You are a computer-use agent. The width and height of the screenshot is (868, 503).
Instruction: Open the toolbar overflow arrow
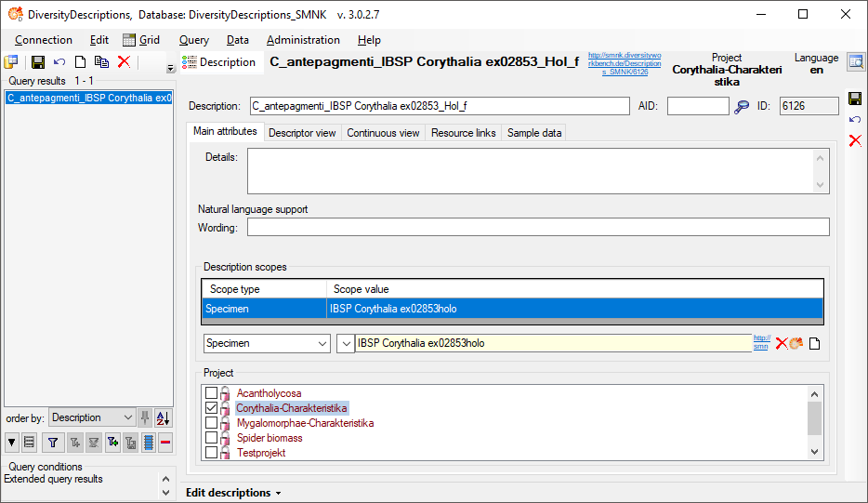[170, 68]
